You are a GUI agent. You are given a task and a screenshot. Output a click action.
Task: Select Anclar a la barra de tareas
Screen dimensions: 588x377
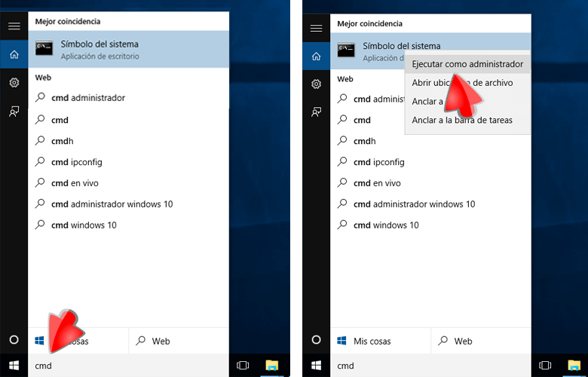pyautogui.click(x=462, y=120)
